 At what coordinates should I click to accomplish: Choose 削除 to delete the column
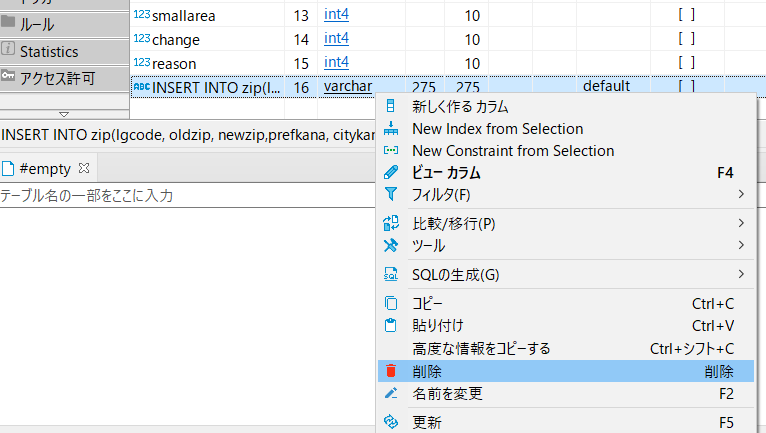tap(566, 371)
